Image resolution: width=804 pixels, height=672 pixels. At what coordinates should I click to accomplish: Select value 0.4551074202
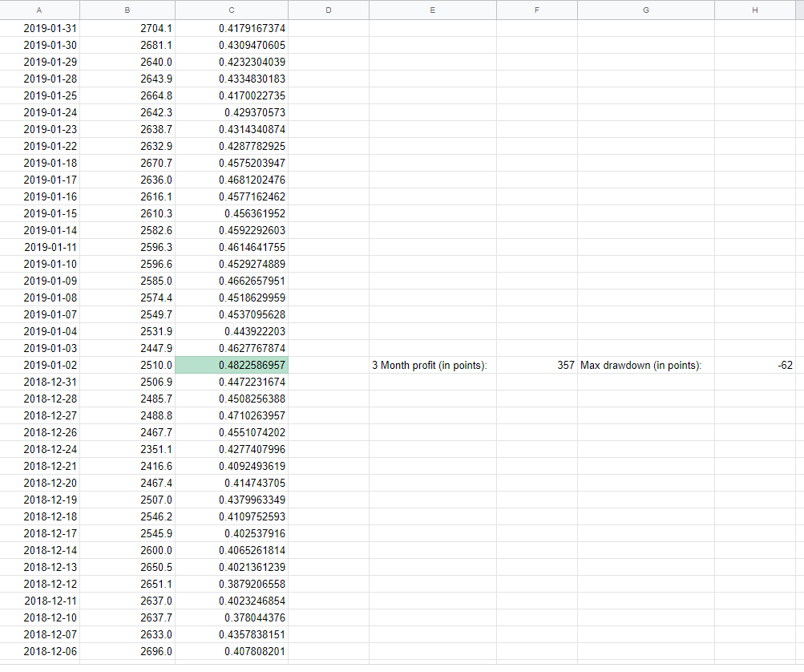point(231,432)
